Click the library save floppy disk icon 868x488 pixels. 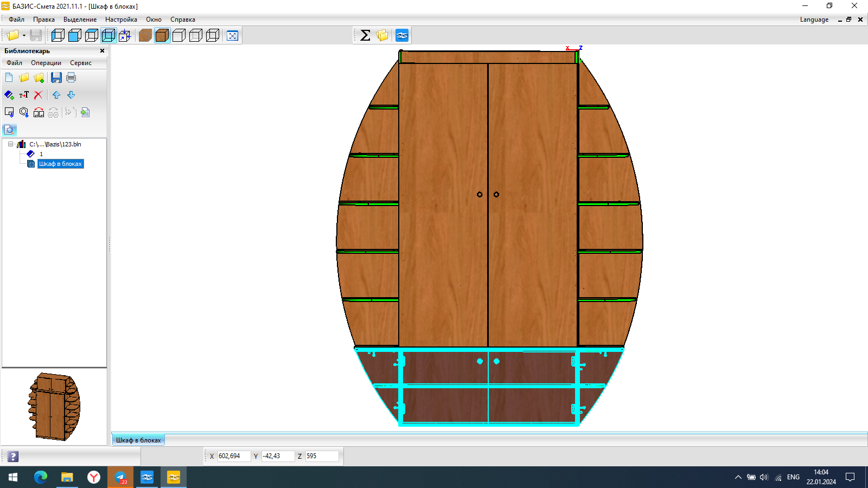(x=56, y=78)
